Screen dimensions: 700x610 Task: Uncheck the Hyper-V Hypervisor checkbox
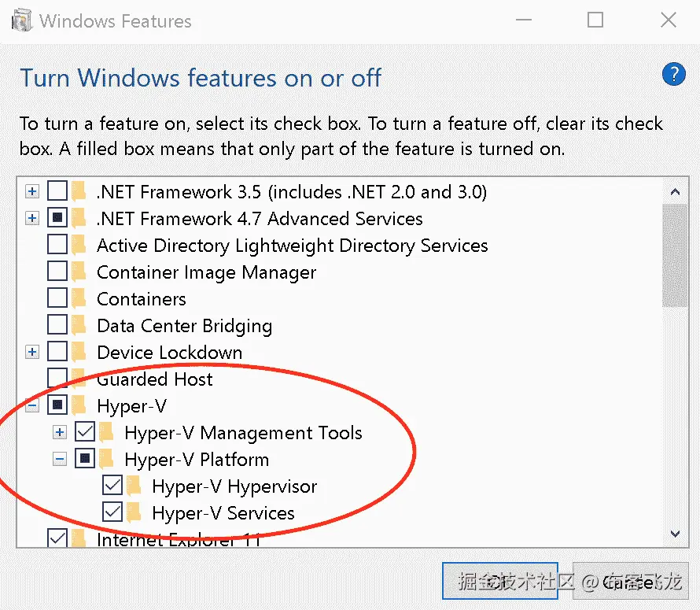pos(112,486)
